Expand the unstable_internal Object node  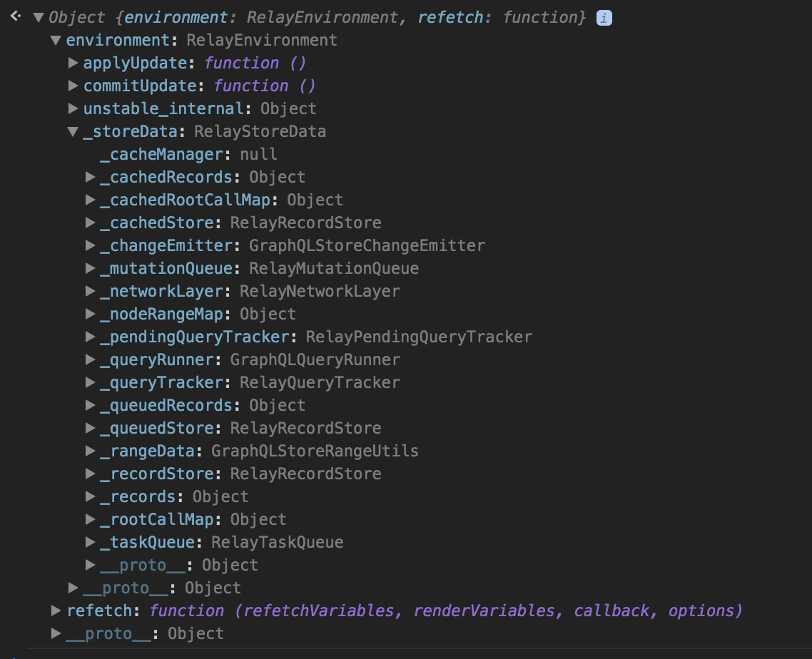click(x=73, y=108)
